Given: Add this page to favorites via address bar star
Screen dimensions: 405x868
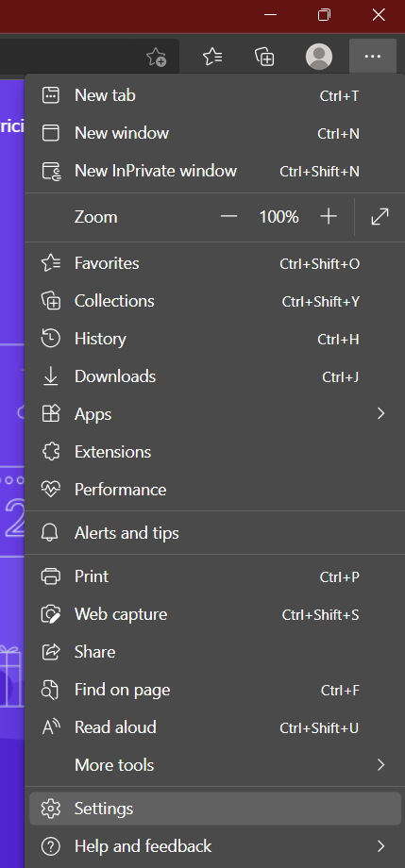Looking at the screenshot, I should [x=156, y=57].
